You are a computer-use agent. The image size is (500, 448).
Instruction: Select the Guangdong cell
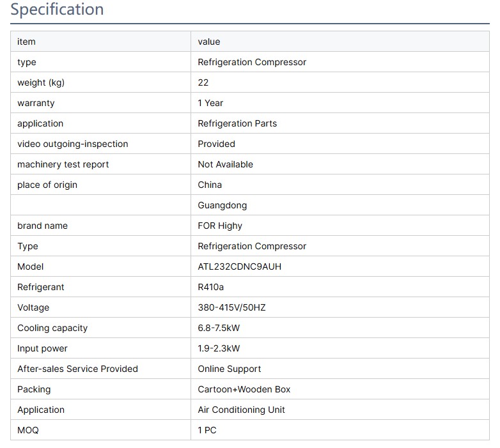(222, 205)
